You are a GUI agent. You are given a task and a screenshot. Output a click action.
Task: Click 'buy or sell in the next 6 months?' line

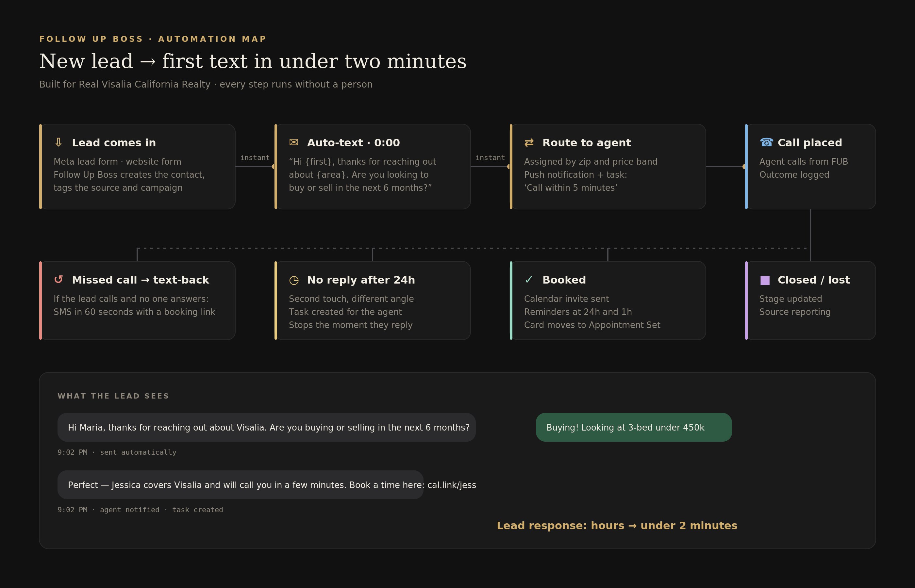(x=360, y=188)
